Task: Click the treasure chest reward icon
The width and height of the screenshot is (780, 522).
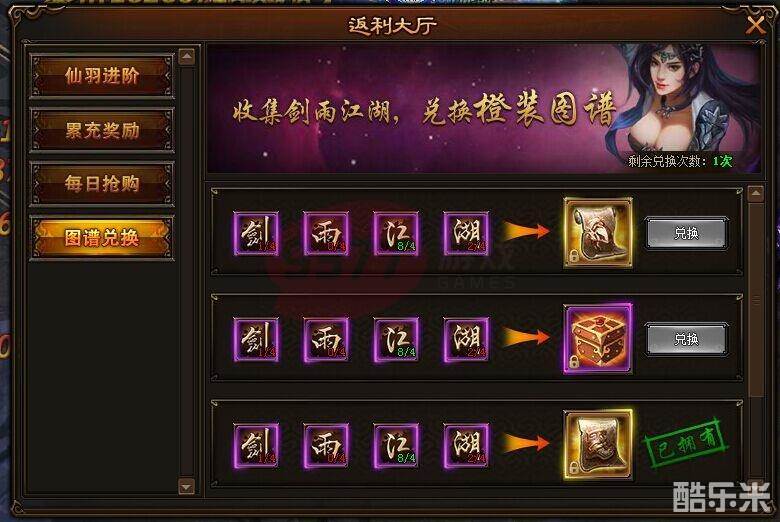Action: 598,339
